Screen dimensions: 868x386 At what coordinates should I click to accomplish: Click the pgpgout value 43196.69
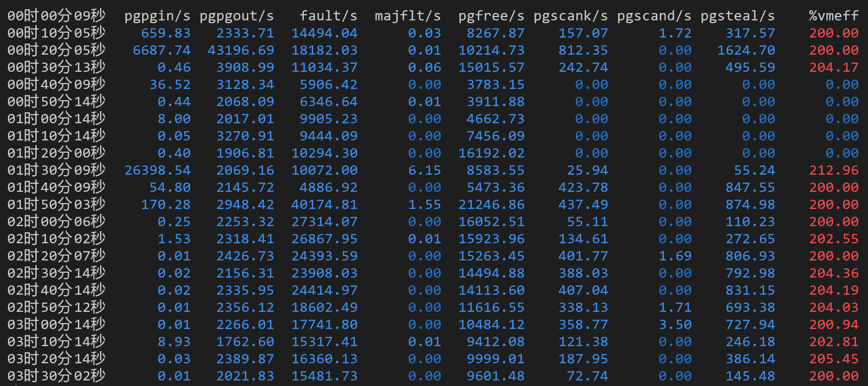[241, 50]
